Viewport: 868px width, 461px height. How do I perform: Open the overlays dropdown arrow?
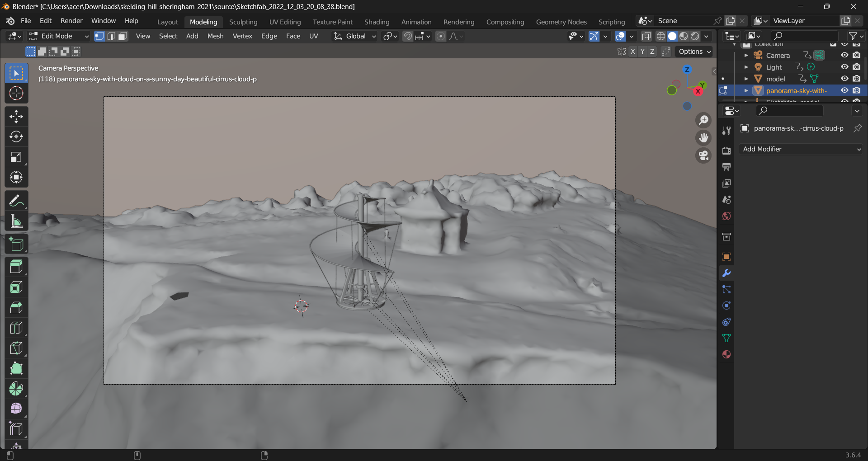point(632,36)
